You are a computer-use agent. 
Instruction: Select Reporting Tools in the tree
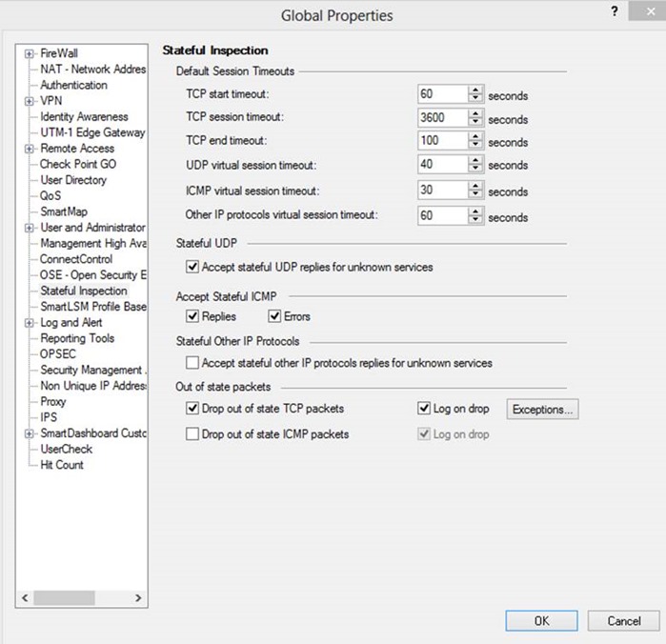click(77, 338)
